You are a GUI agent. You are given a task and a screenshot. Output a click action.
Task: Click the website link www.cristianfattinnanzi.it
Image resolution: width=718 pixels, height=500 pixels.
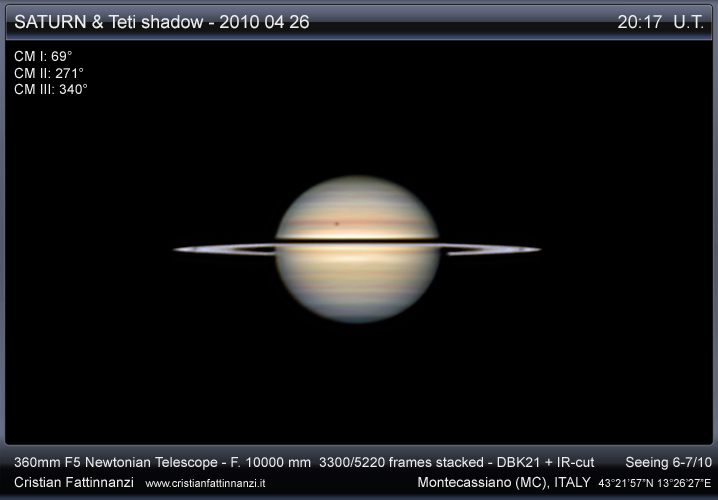pyautogui.click(x=205, y=483)
